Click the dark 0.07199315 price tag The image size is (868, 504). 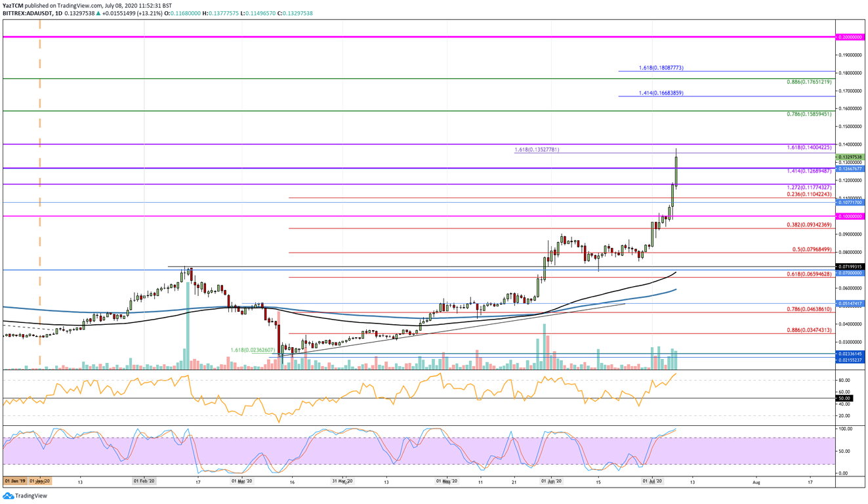(851, 266)
